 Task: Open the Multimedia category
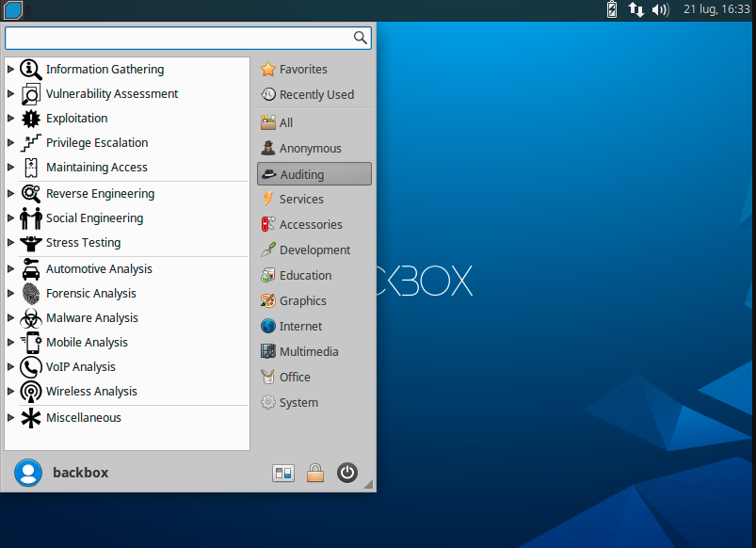314,351
